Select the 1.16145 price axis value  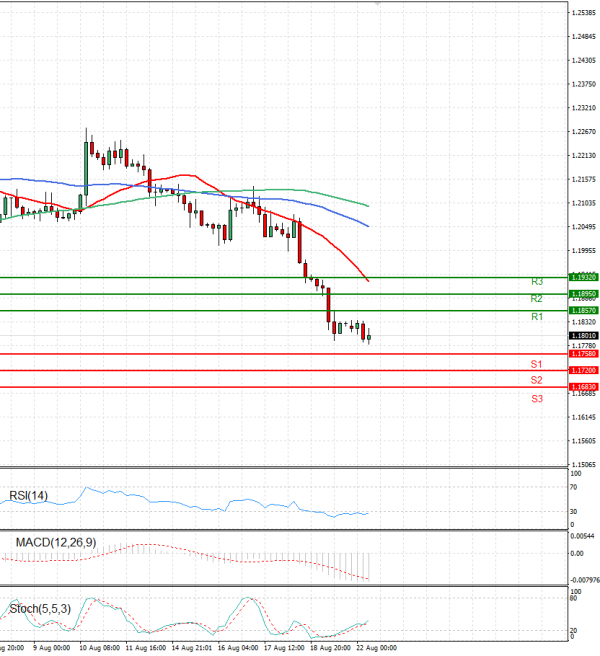584,417
